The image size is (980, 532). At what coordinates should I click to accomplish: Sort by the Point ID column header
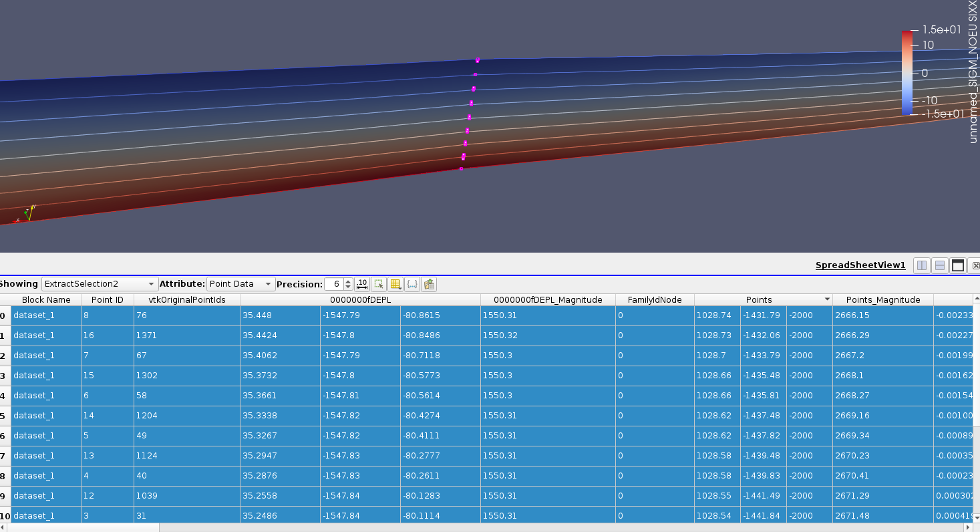click(x=107, y=300)
